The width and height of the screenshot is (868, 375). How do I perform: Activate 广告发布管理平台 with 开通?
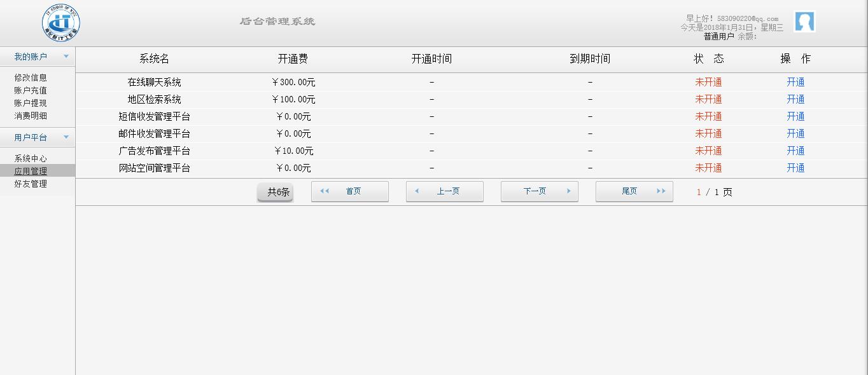point(795,151)
